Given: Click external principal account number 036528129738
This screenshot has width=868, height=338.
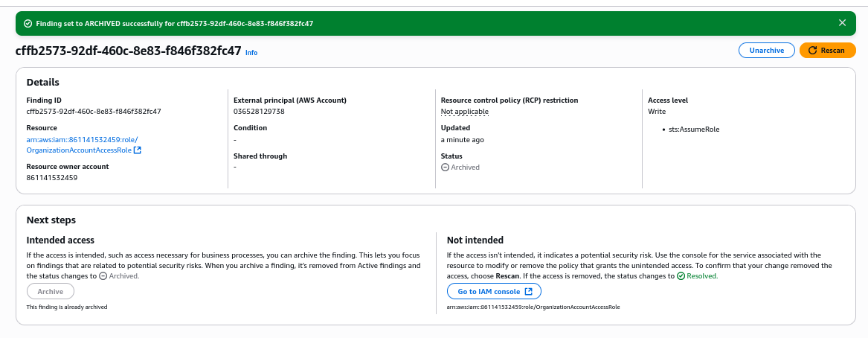Looking at the screenshot, I should pos(259,112).
